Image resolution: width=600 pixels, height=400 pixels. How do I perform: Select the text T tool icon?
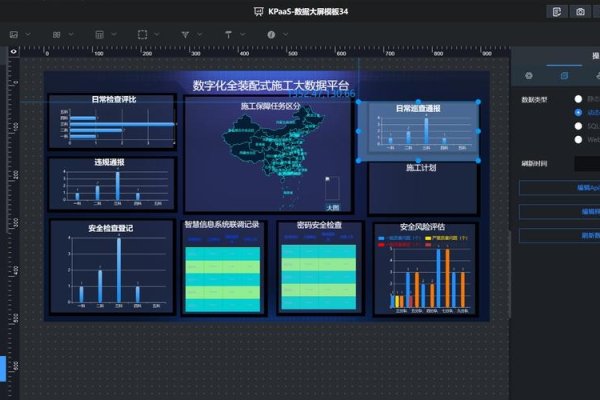pos(228,35)
